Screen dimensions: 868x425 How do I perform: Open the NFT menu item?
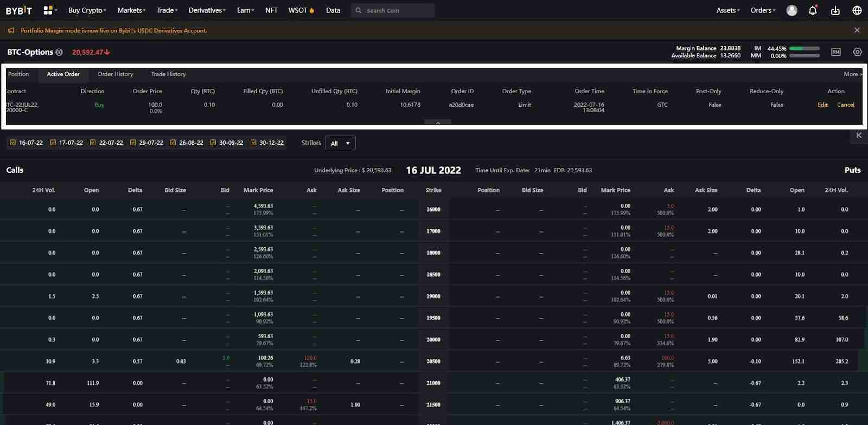tap(271, 10)
